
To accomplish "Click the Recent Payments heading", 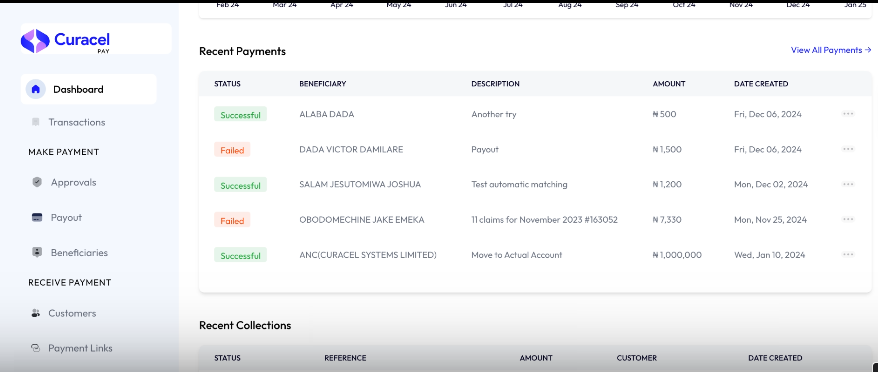I will tap(242, 51).
